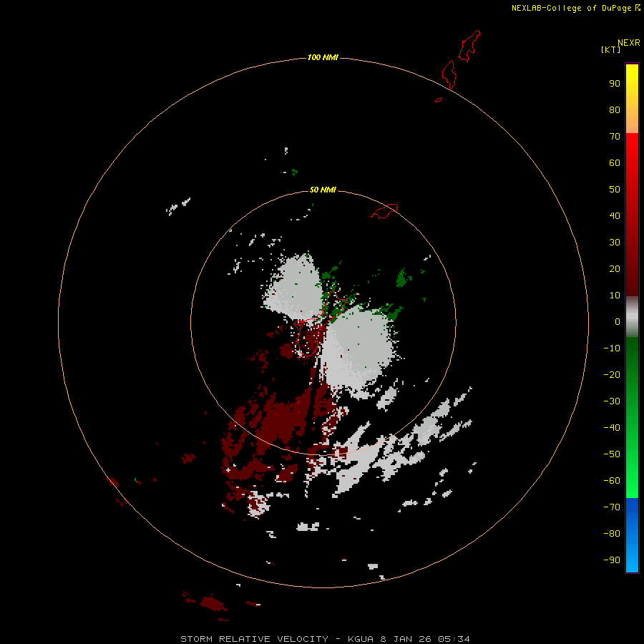644x644 pixels.
Task: Click the -50 value on the velocity scale
Action: tap(612, 454)
